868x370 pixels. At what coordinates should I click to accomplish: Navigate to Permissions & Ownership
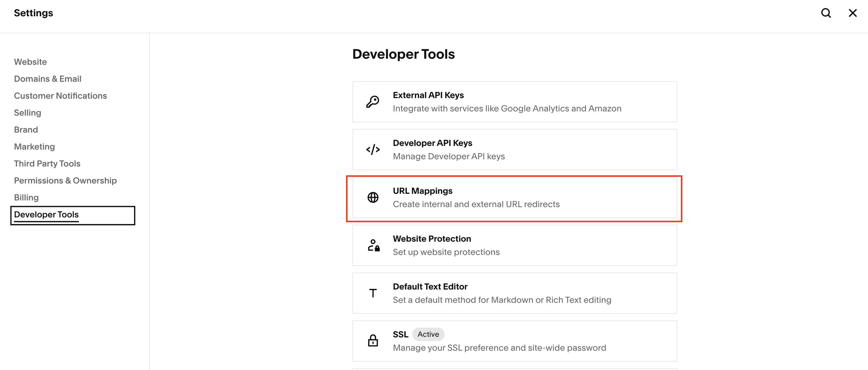pos(65,180)
